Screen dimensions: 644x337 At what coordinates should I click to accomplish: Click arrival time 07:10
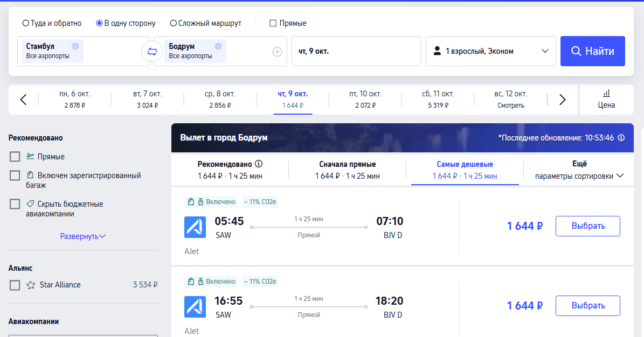[x=390, y=221]
